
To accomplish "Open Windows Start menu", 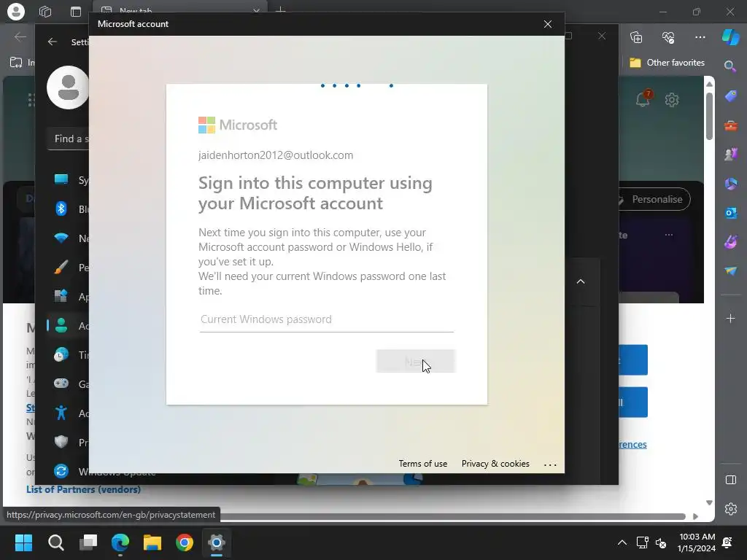I will 23,542.
